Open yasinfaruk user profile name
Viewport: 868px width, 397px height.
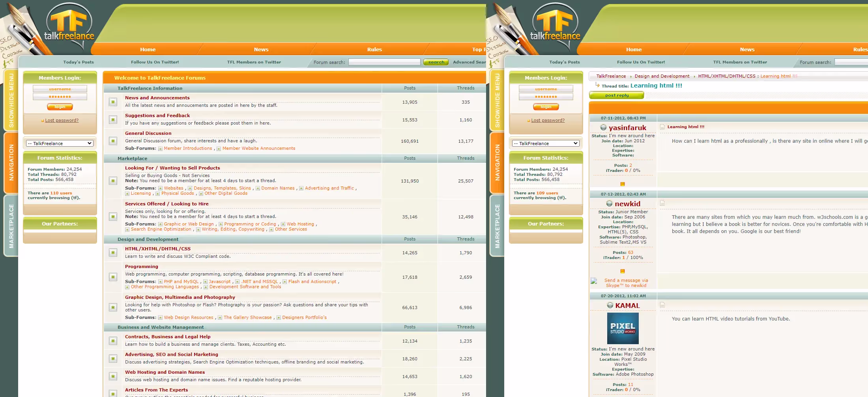627,128
